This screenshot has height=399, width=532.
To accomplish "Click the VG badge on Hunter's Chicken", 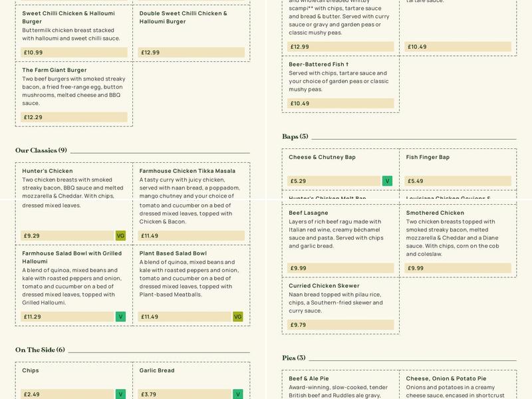I will [120, 235].
